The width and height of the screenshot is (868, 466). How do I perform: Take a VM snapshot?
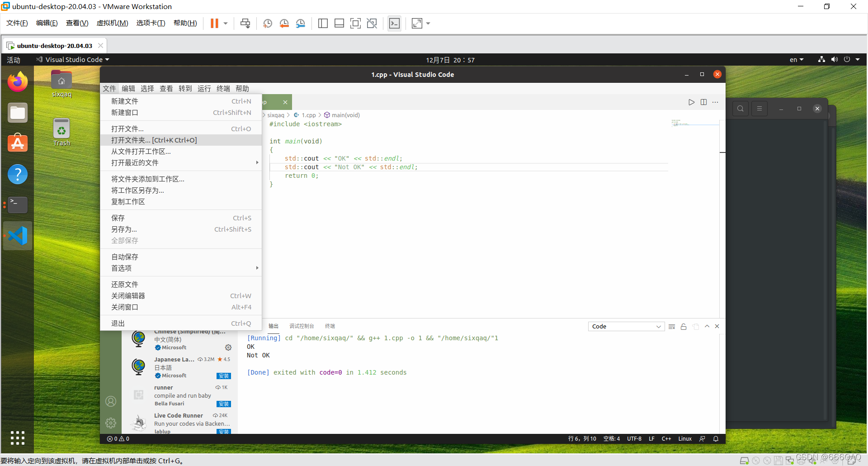point(268,24)
